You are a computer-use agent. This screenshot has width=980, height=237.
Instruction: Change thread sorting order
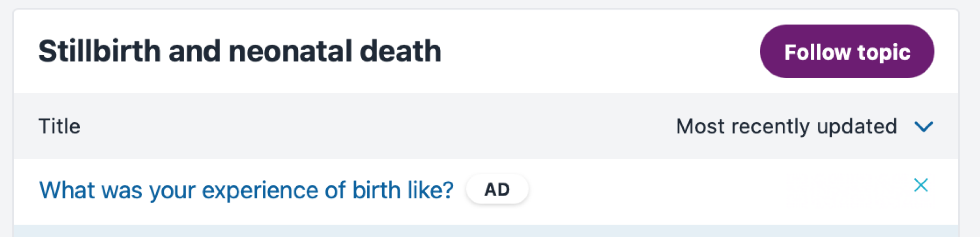(804, 126)
